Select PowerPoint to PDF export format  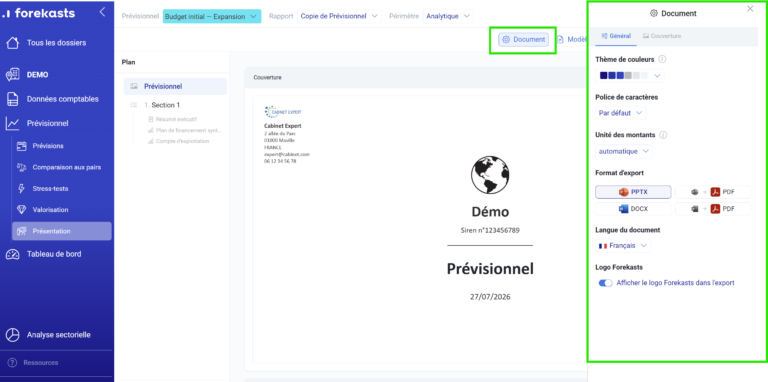point(713,192)
